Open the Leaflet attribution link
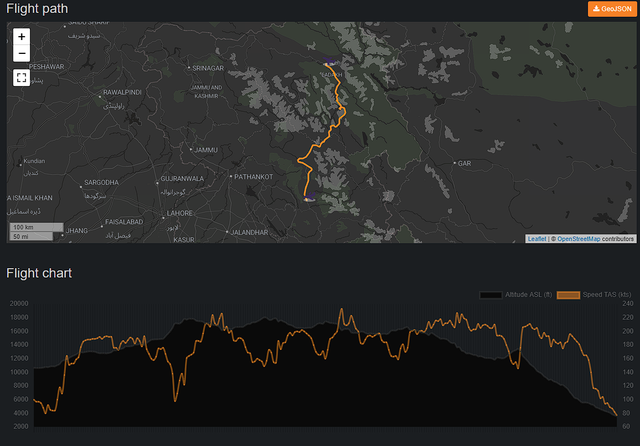Viewport: 640px width, 446px height. point(537,239)
